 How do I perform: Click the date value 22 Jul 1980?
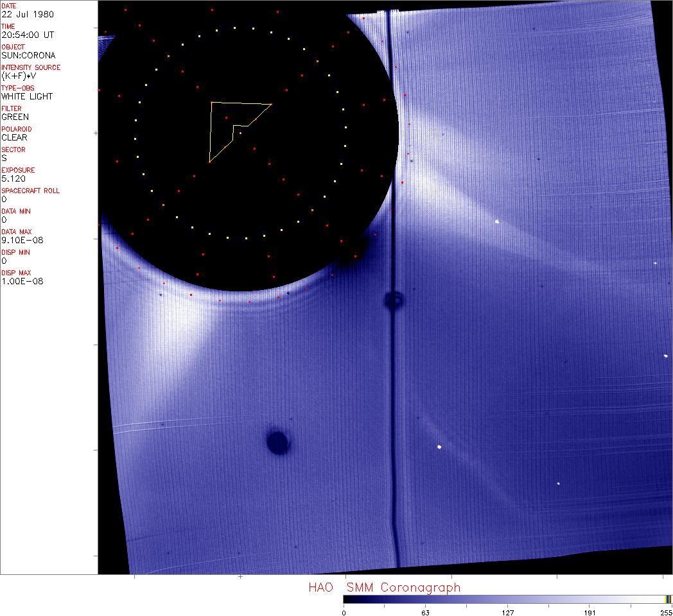(19, 14)
